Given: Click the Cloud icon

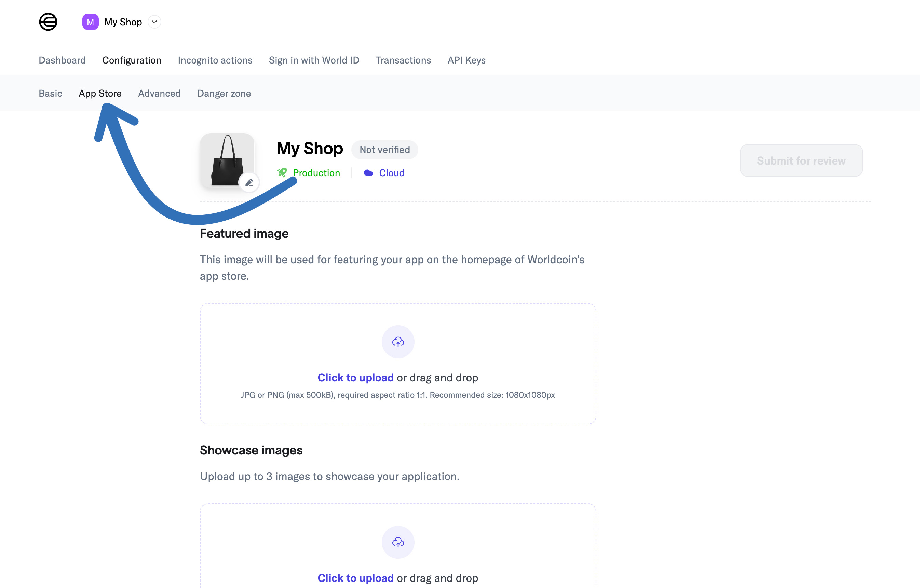Looking at the screenshot, I should [368, 173].
